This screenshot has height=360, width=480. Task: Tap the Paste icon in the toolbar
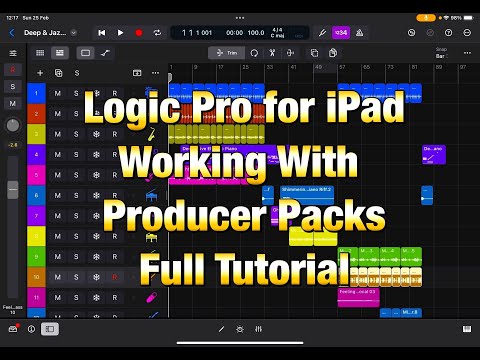tap(333, 53)
